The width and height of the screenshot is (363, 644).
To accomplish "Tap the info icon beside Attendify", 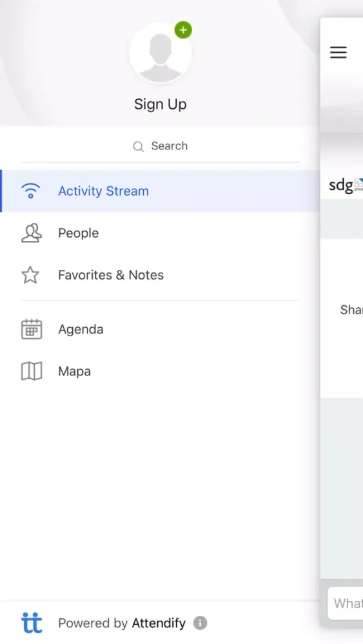I will click(201, 623).
